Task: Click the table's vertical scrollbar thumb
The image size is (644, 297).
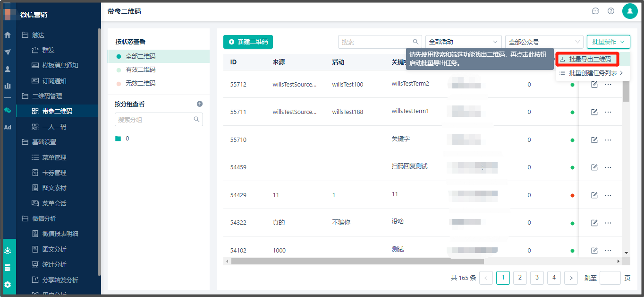Action: coord(627,91)
